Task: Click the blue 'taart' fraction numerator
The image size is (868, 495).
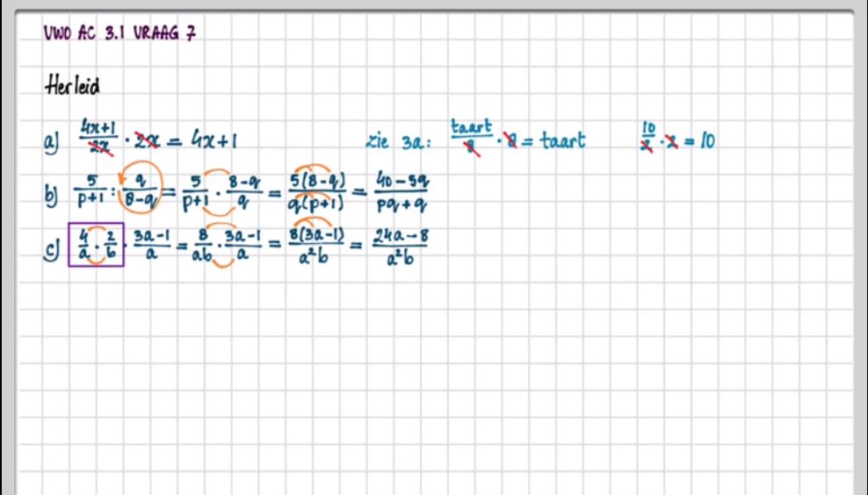Action: pos(472,127)
